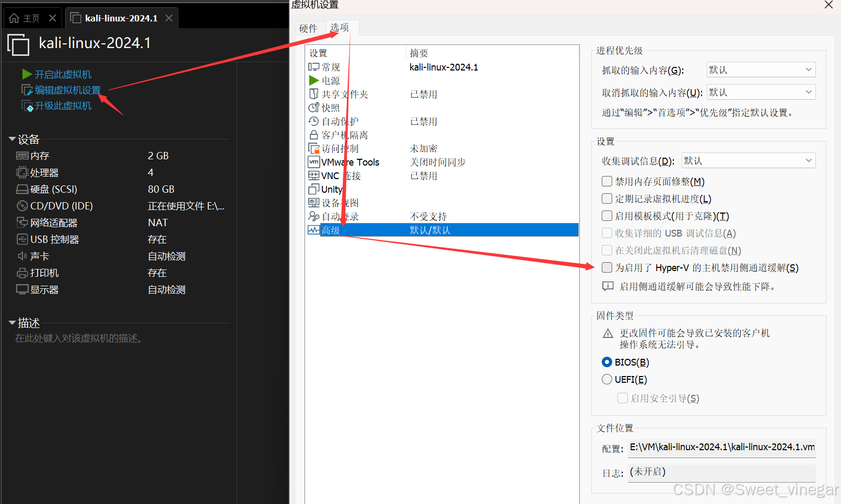This screenshot has height=504, width=841.
Task: Click the NAT network adapter value
Action: click(x=158, y=222)
